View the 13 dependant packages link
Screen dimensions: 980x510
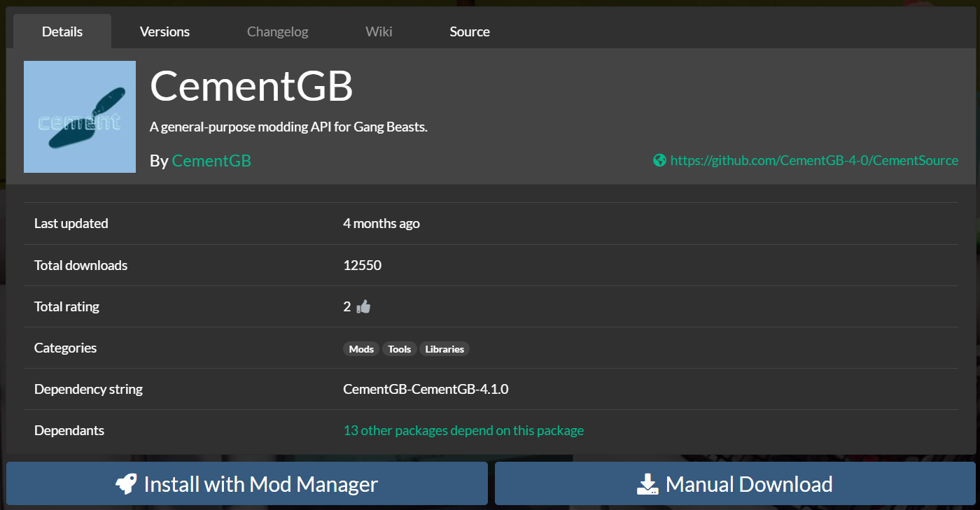coord(463,430)
